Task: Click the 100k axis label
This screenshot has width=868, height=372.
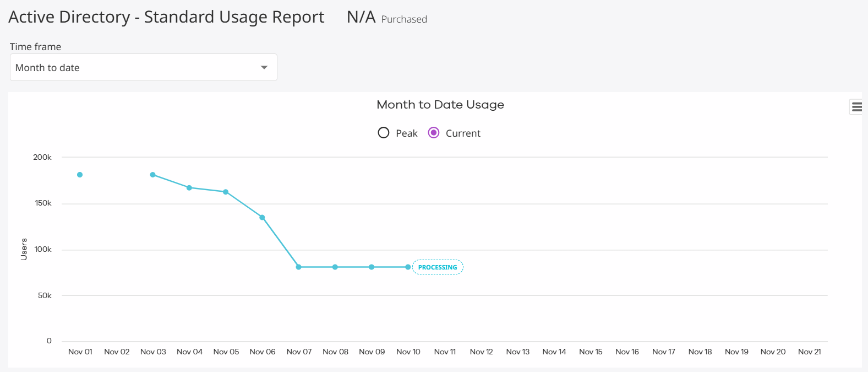Action: [43, 250]
